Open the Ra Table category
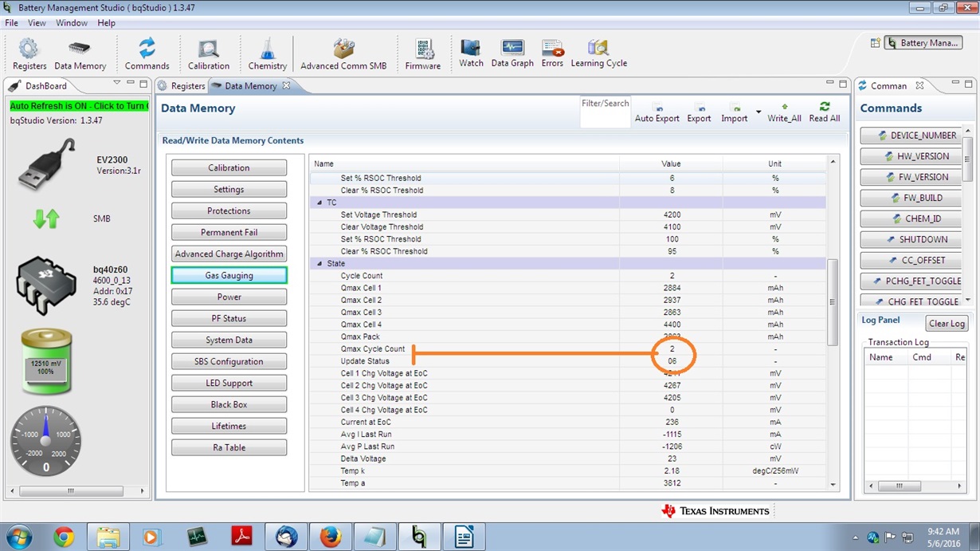The width and height of the screenshot is (980, 551). [x=229, y=448]
